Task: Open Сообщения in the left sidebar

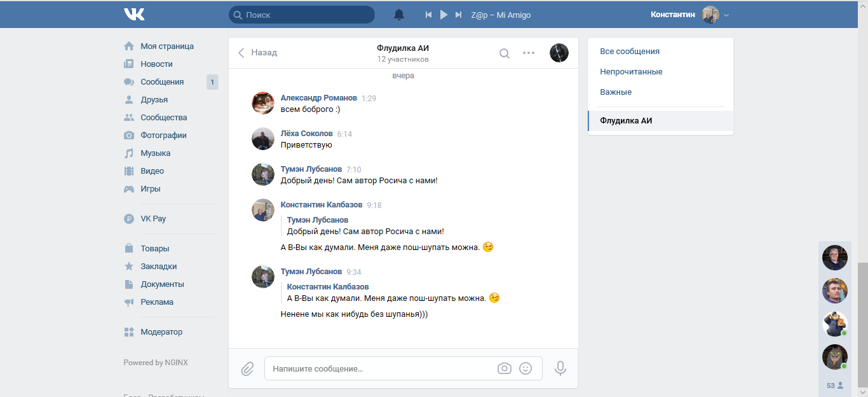Action: [x=162, y=82]
